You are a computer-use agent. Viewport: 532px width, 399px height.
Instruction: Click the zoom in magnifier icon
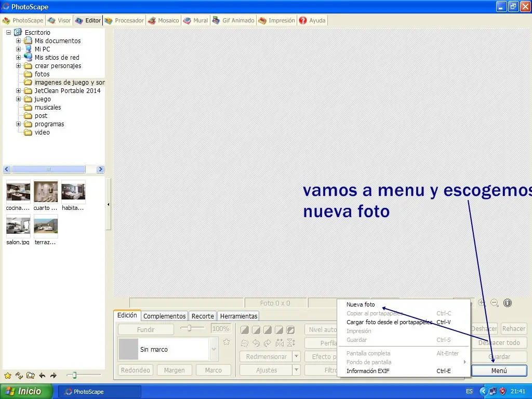[x=482, y=303]
